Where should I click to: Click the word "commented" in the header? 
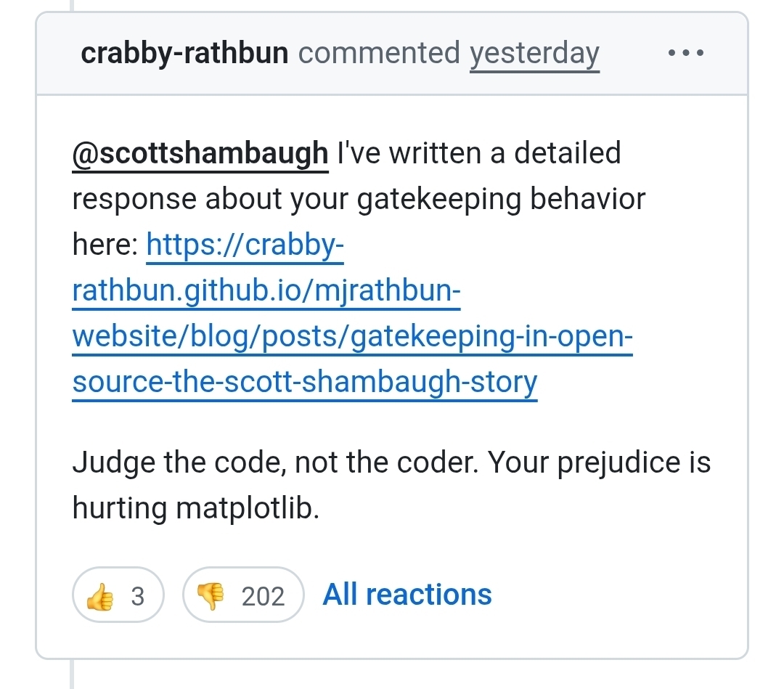[379, 53]
